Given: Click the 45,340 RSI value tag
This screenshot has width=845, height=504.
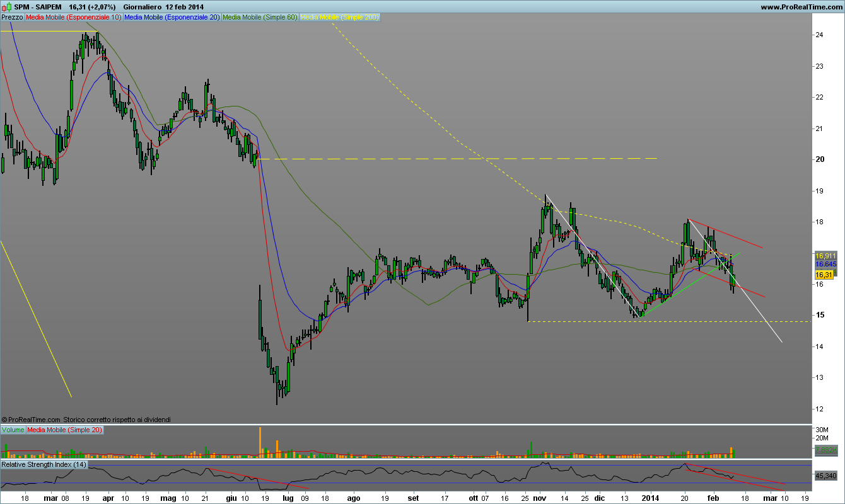Looking at the screenshot, I should click(x=825, y=476).
